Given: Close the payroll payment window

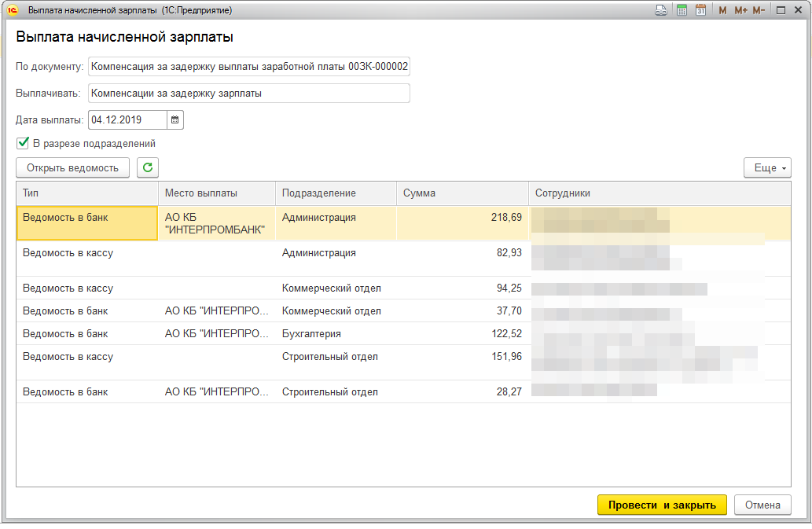Looking at the screenshot, I should pyautogui.click(x=798, y=10).
